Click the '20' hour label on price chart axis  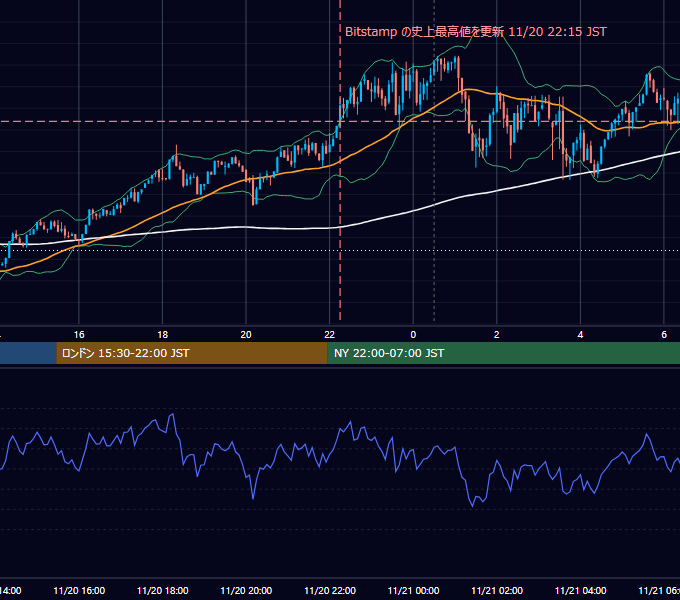tap(246, 335)
